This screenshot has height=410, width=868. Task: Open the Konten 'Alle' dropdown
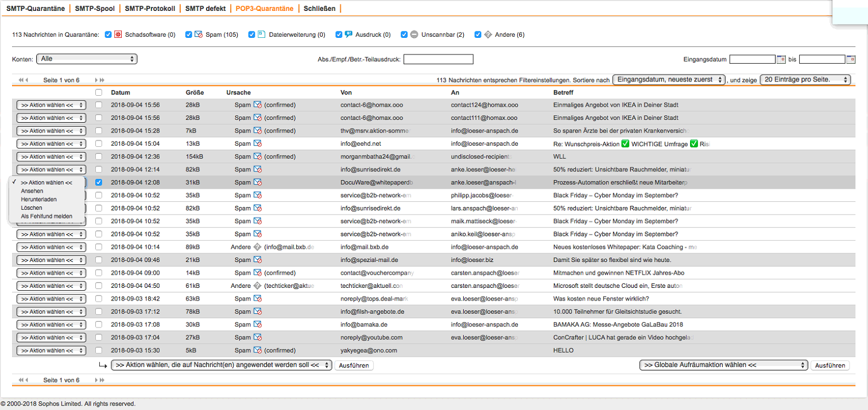click(87, 58)
